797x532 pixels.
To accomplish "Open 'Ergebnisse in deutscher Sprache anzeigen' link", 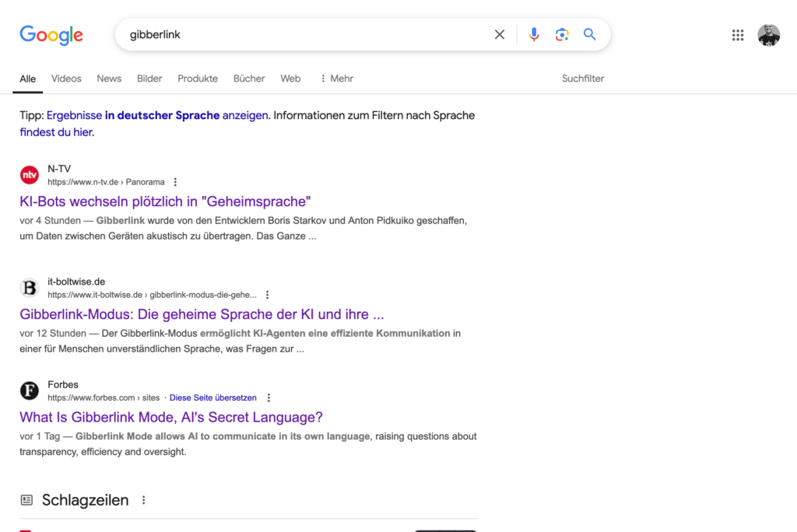I will (x=157, y=115).
